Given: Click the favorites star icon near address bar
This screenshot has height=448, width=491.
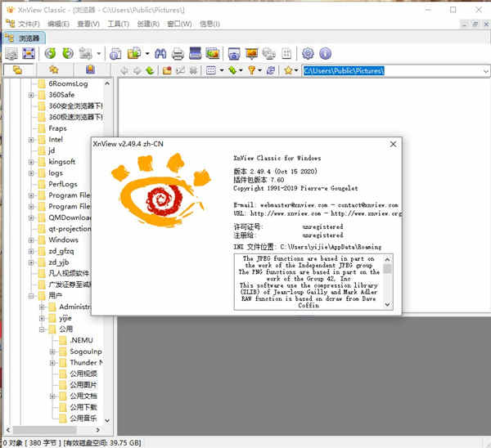Looking at the screenshot, I should tap(288, 70).
